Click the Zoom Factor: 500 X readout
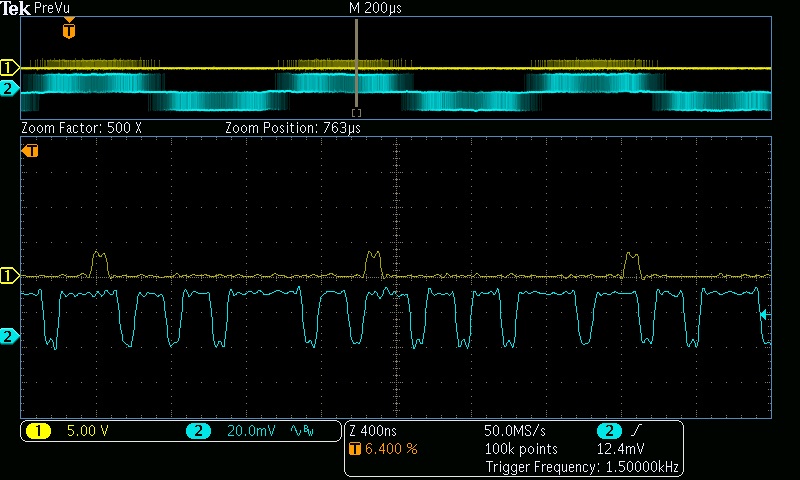800x480 pixels. (x=81, y=128)
